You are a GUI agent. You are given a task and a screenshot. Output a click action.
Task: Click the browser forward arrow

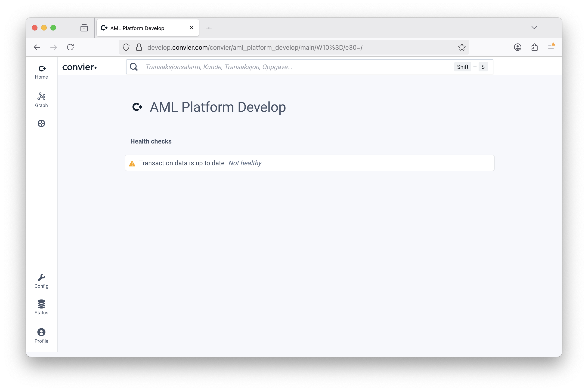tap(54, 47)
